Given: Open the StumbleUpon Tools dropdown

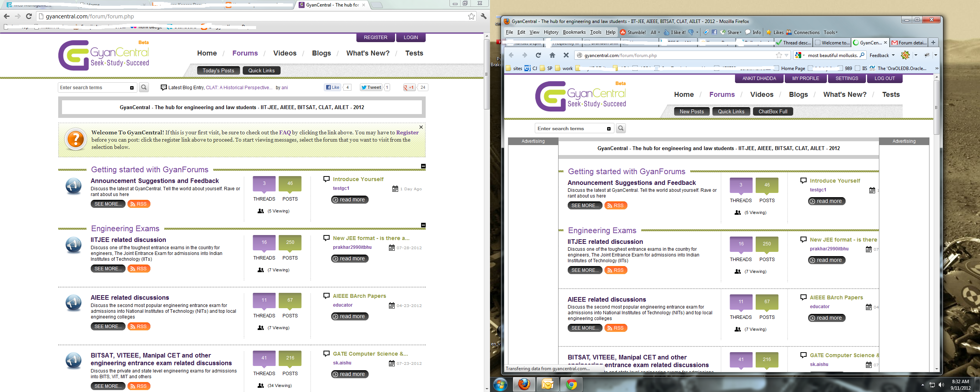Looking at the screenshot, I should tap(831, 32).
